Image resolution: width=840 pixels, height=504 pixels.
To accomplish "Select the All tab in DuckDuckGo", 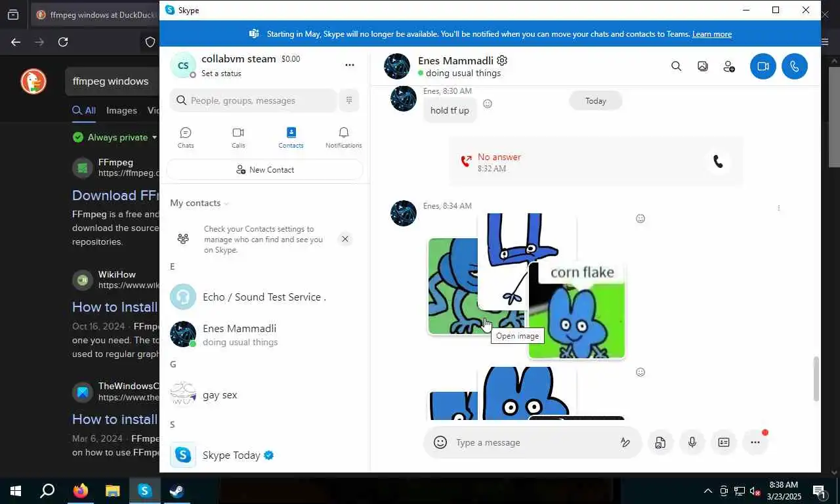I will tap(84, 110).
